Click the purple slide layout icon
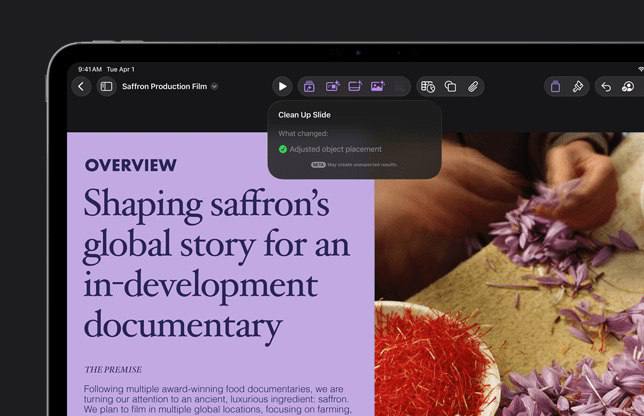 (355, 87)
